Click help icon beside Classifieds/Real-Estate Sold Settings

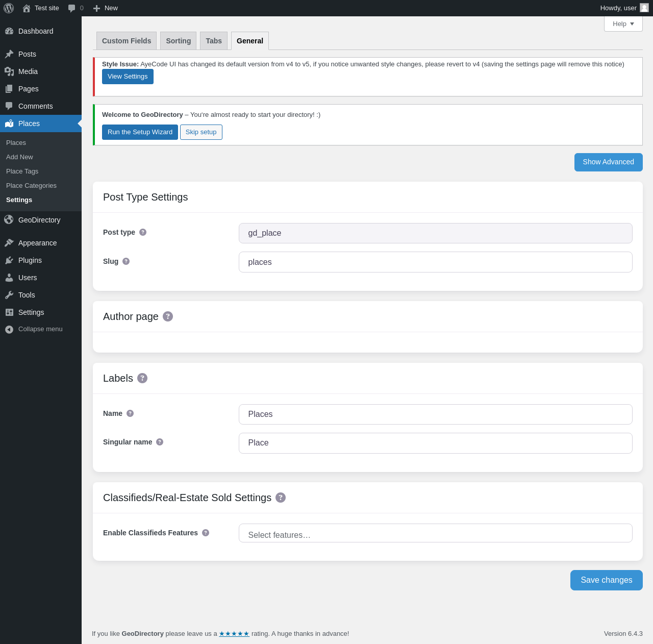click(281, 498)
